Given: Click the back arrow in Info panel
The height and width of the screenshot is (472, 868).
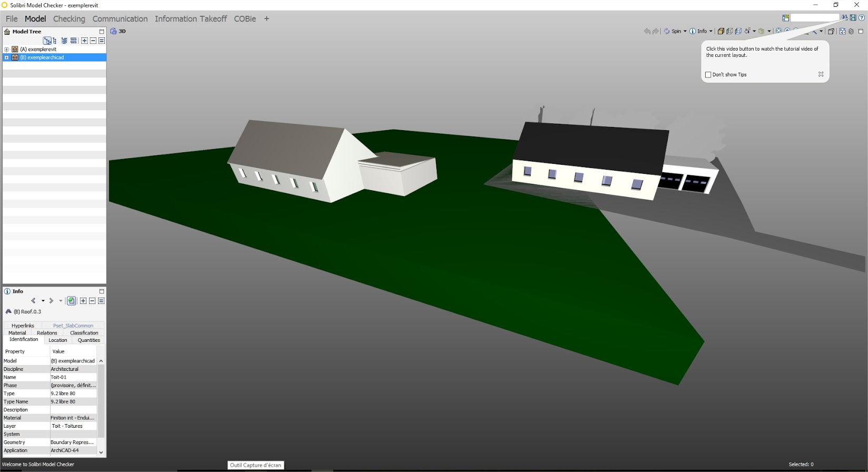Looking at the screenshot, I should pos(34,301).
